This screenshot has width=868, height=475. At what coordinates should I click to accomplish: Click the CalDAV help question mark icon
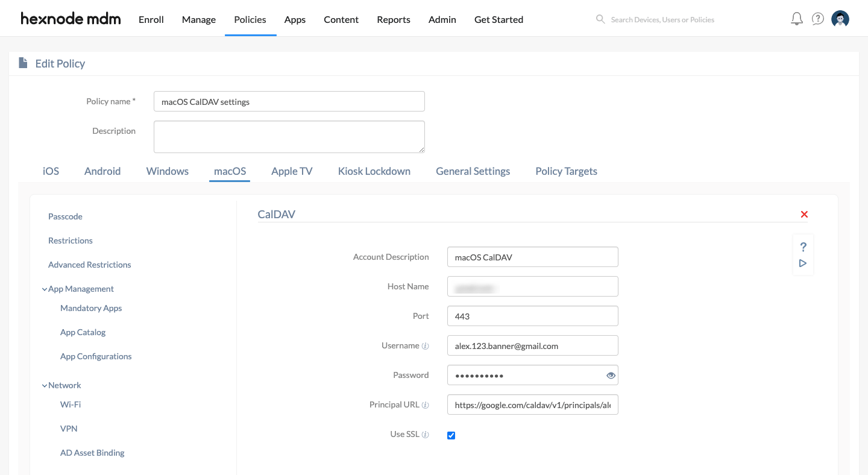point(803,247)
